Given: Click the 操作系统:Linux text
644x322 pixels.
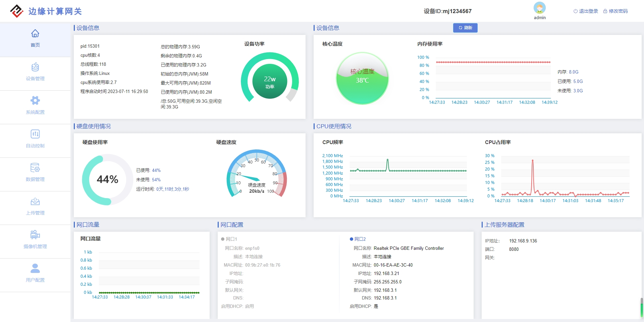Looking at the screenshot, I should pyautogui.click(x=95, y=74).
